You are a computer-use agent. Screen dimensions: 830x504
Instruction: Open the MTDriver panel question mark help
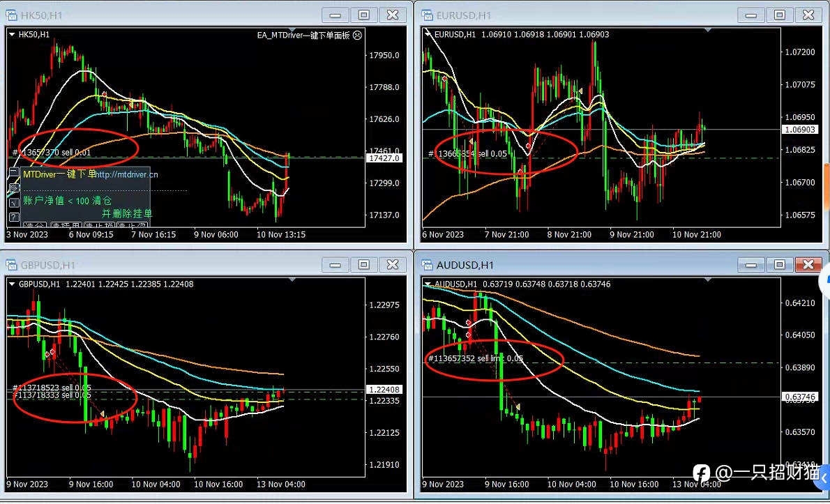14,217
